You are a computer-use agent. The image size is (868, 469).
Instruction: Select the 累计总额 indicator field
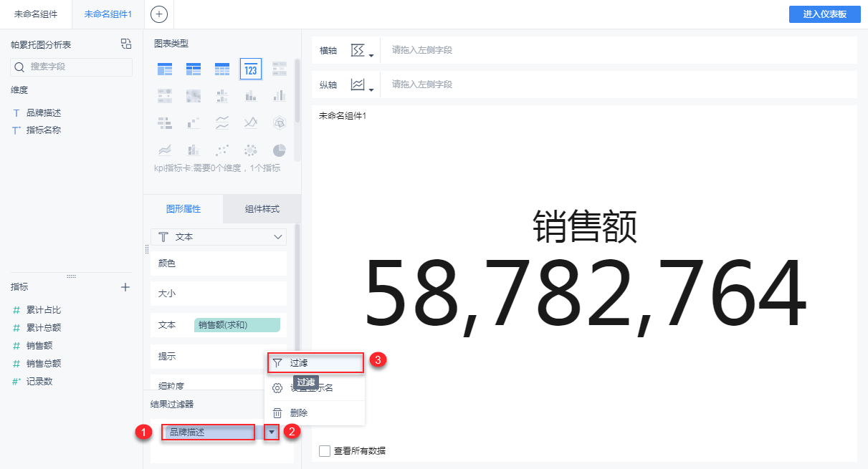[x=44, y=328]
